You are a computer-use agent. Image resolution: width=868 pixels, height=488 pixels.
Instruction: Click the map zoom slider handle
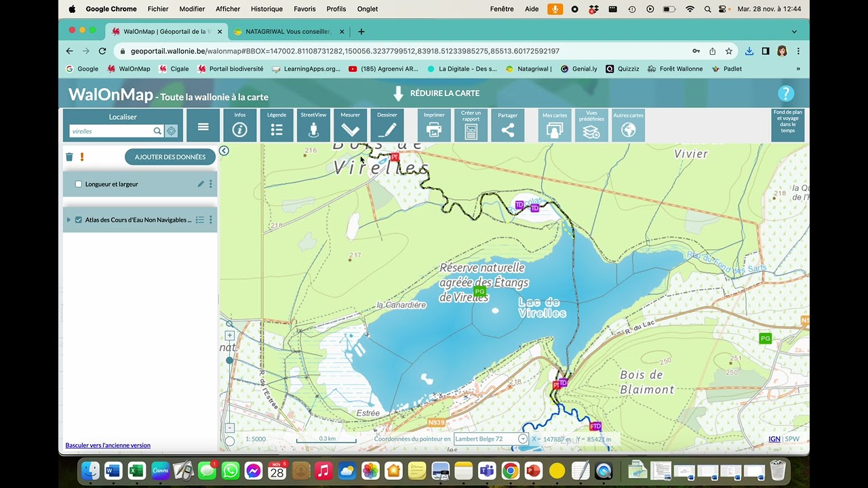(229, 361)
